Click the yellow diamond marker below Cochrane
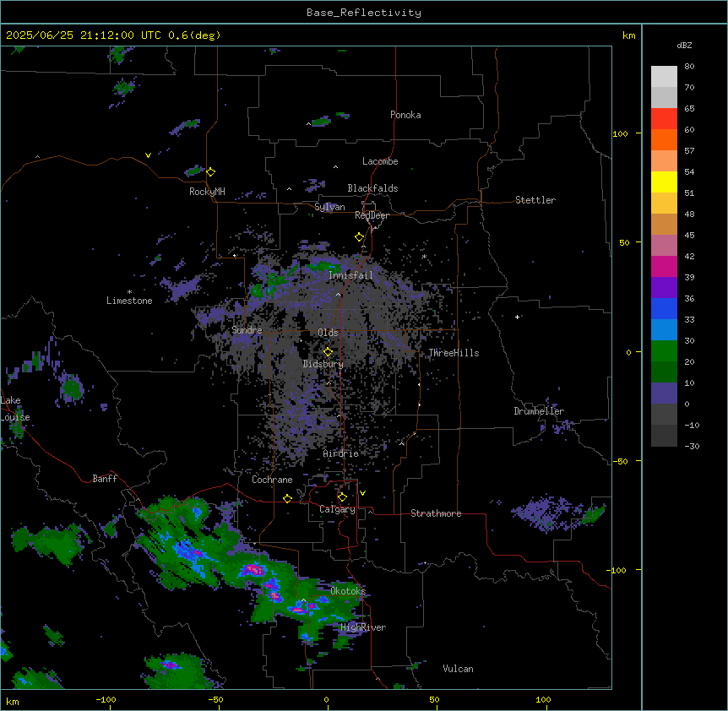Viewport: 728px width, 711px height. pos(287,498)
